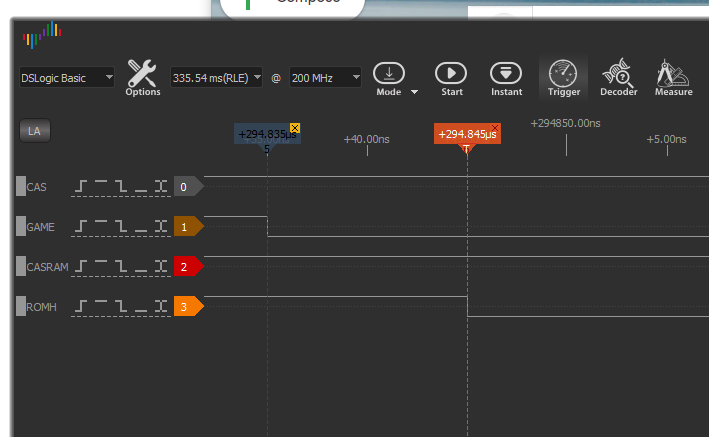The width and height of the screenshot is (709, 437).
Task: Open the 200 MHz sample rate dropdown
Action: click(x=325, y=78)
